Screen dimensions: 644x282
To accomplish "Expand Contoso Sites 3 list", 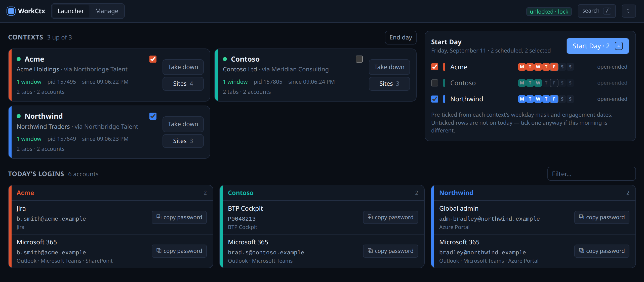I will [x=389, y=84].
